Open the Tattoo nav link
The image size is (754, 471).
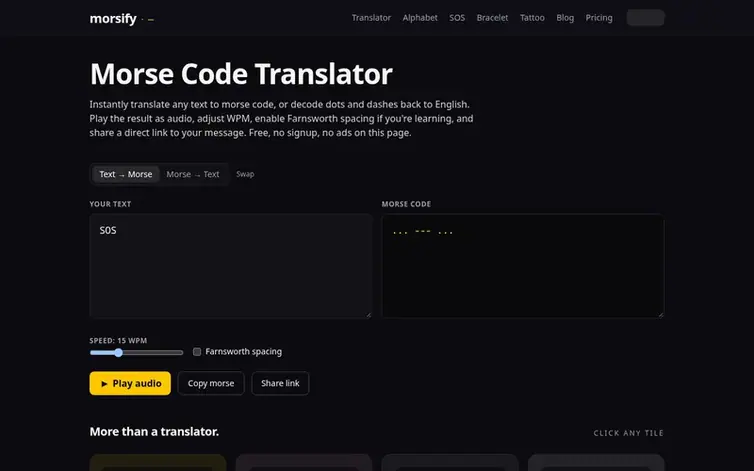532,18
